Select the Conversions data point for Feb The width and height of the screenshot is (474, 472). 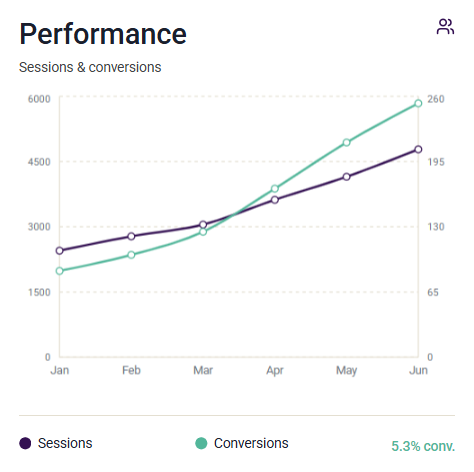click(131, 255)
